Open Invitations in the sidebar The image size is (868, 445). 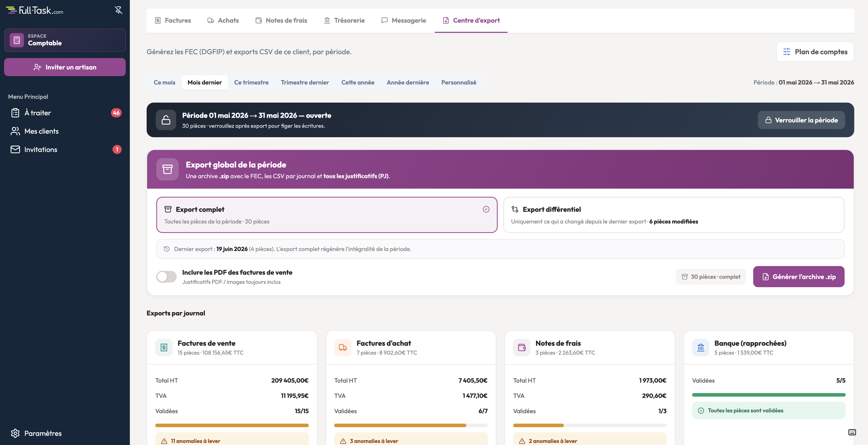65,149
